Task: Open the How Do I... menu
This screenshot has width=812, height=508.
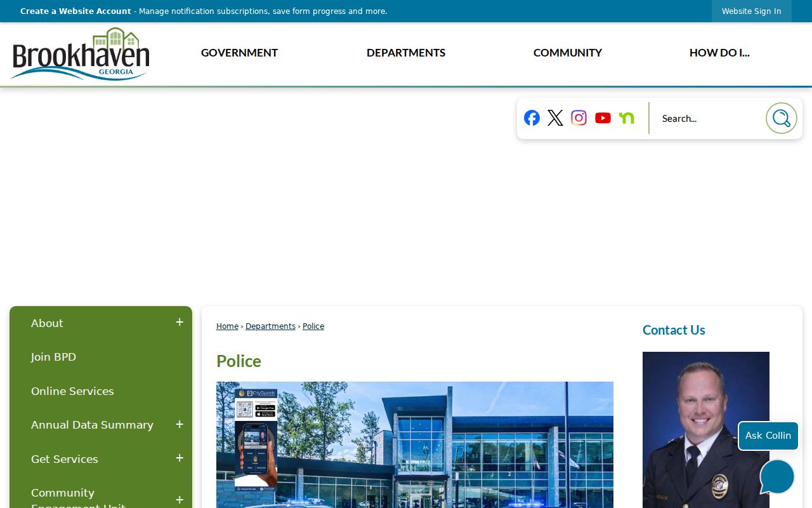Action: (719, 53)
